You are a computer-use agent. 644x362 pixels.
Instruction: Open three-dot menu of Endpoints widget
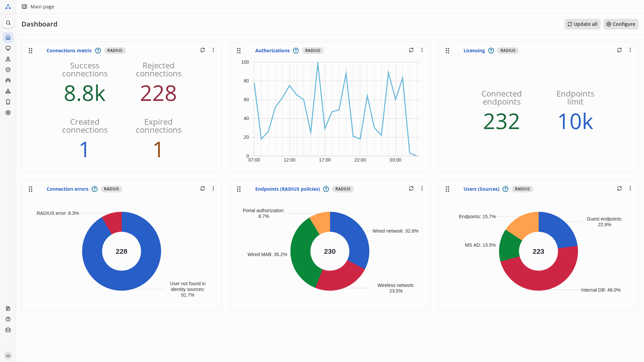click(x=422, y=188)
